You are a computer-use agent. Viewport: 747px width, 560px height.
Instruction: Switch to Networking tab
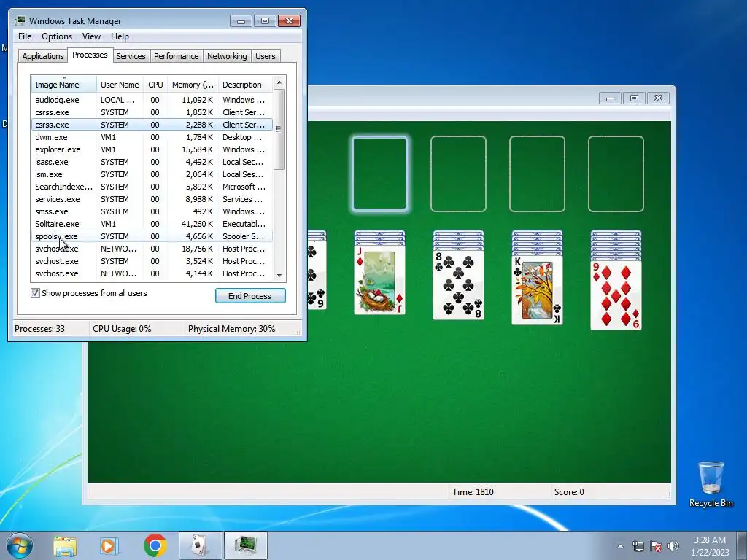click(x=227, y=56)
